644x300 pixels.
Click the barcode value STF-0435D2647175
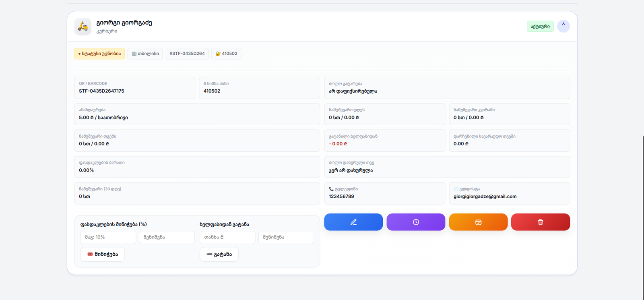point(101,91)
